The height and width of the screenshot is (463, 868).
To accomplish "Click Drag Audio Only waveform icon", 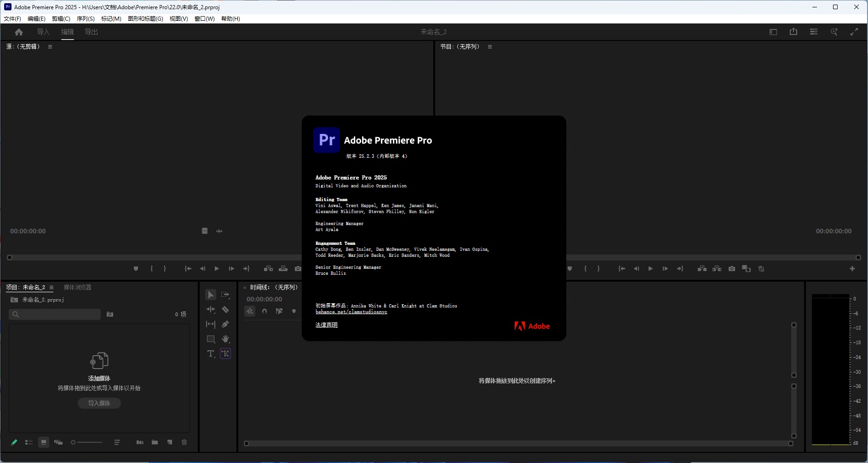I will [x=219, y=231].
